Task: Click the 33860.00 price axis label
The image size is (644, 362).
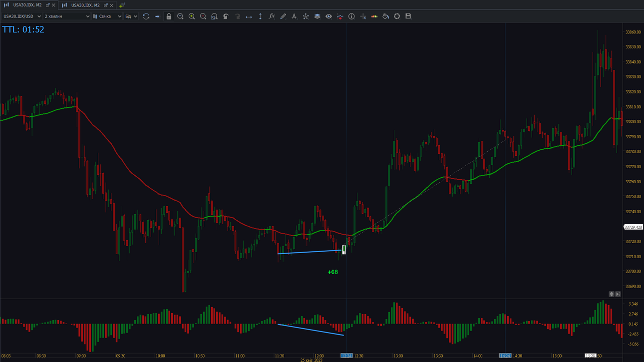Action: pyautogui.click(x=633, y=32)
